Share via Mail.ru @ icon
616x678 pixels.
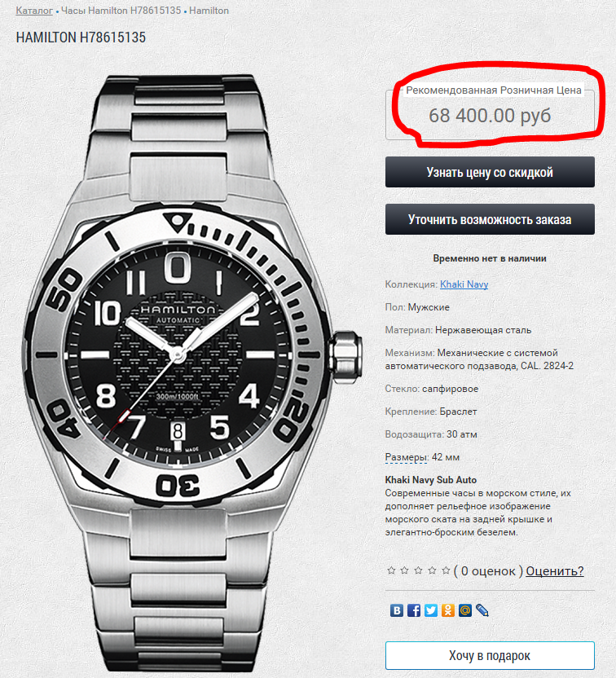(x=465, y=610)
